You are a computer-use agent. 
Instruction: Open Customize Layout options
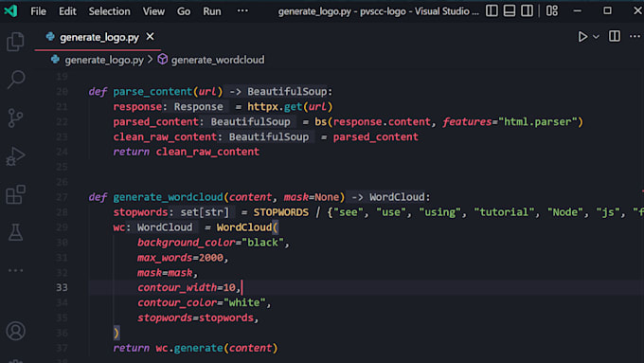pyautogui.click(x=552, y=10)
